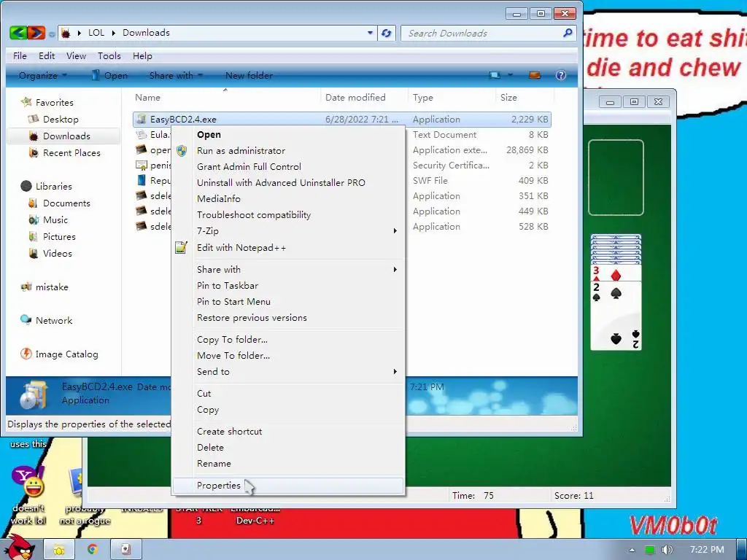Select Pin to Start Menu
Viewport: 747px width, 560px height.
tap(233, 302)
